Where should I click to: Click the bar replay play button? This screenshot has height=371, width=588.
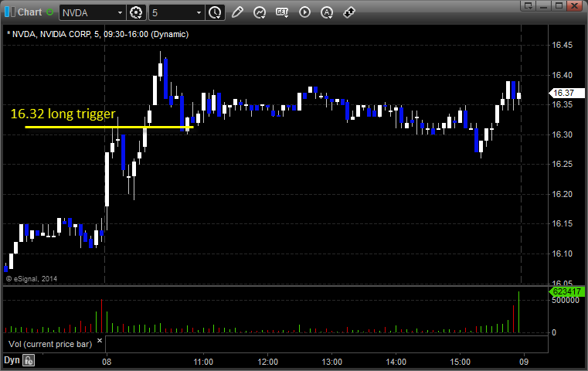[x=304, y=12]
